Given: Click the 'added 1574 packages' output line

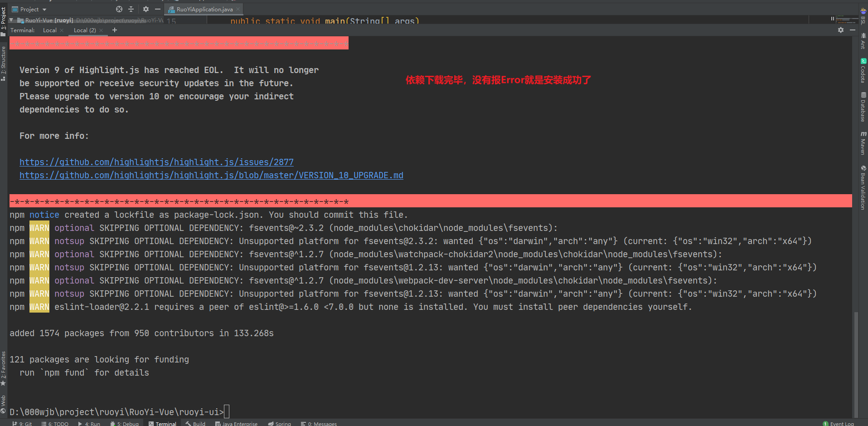Looking at the screenshot, I should (x=141, y=333).
